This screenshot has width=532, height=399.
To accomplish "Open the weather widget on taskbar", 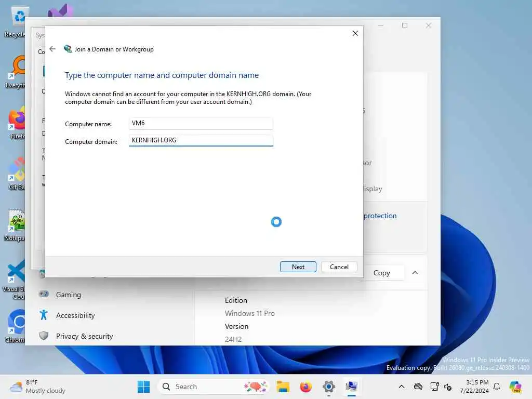I will [x=37, y=387].
